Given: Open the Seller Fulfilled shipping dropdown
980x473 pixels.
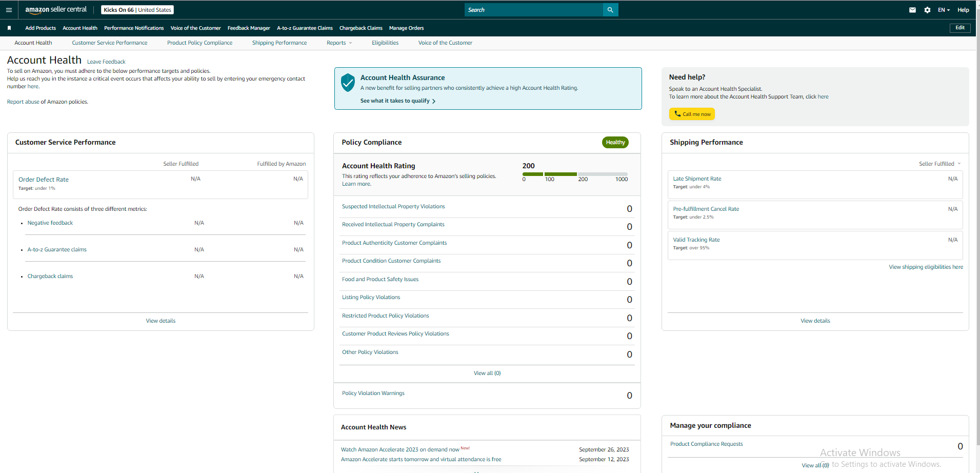Looking at the screenshot, I should tap(939, 164).
